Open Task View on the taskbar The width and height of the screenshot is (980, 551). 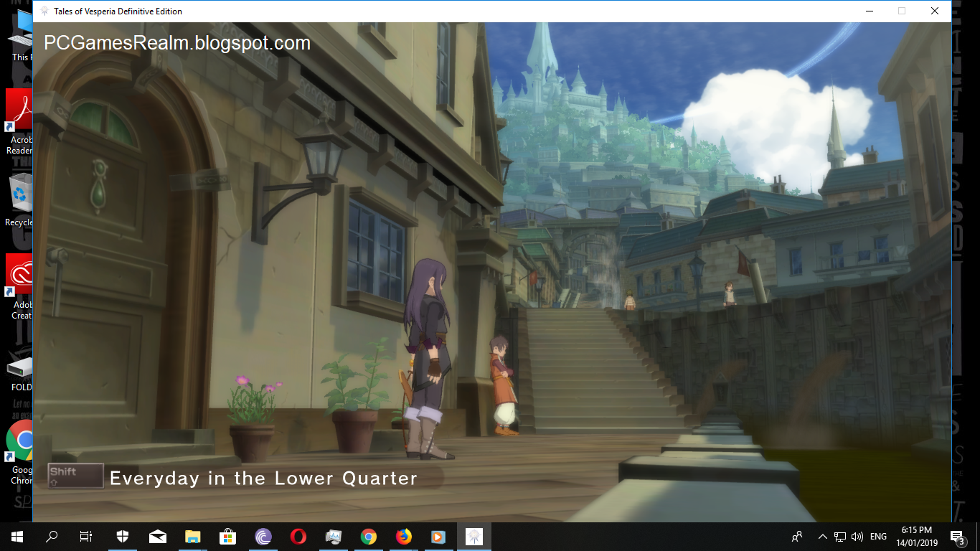[86, 536]
